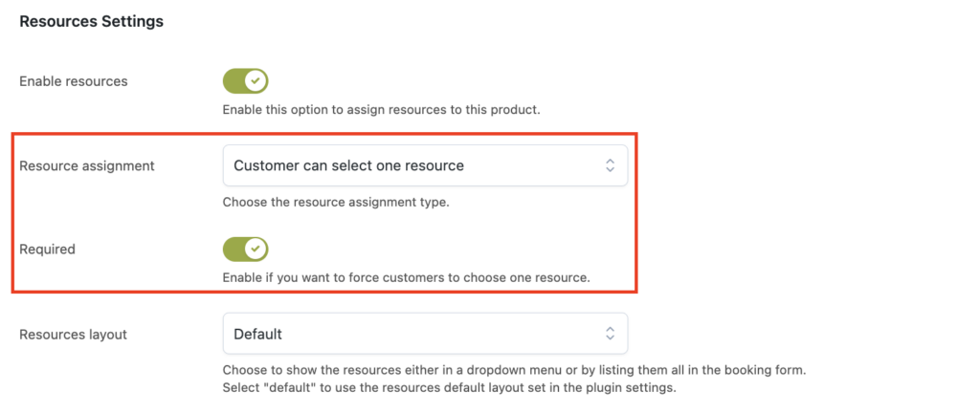980x414 pixels.
Task: Click the Resource assignment dropdown chevron arrows
Action: point(610,165)
